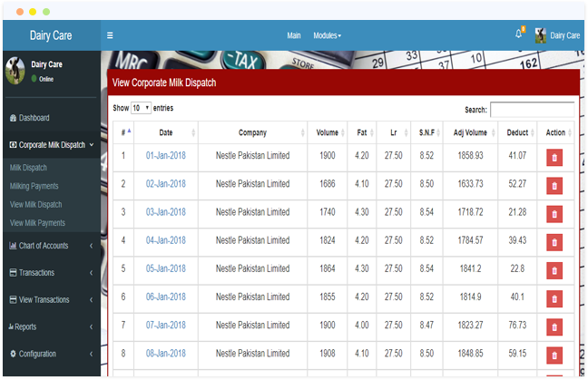The width and height of the screenshot is (588, 380).
Task: Click the S.N.F value 8.47
Action: [426, 326]
